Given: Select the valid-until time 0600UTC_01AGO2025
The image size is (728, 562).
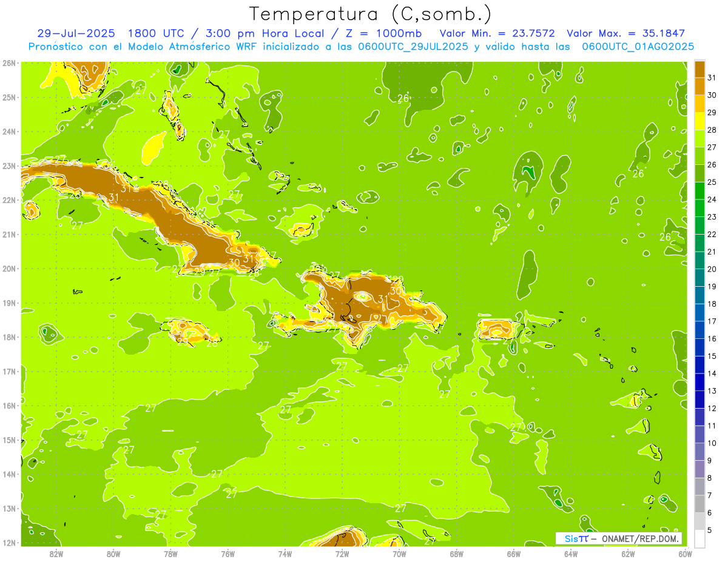Looking at the screenshot, I should tap(638, 47).
